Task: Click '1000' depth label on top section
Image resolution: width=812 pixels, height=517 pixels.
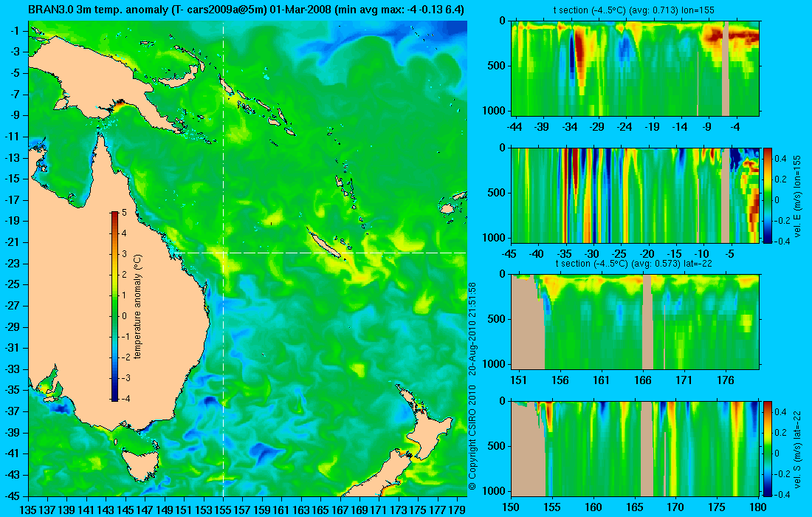Action: tap(495, 111)
